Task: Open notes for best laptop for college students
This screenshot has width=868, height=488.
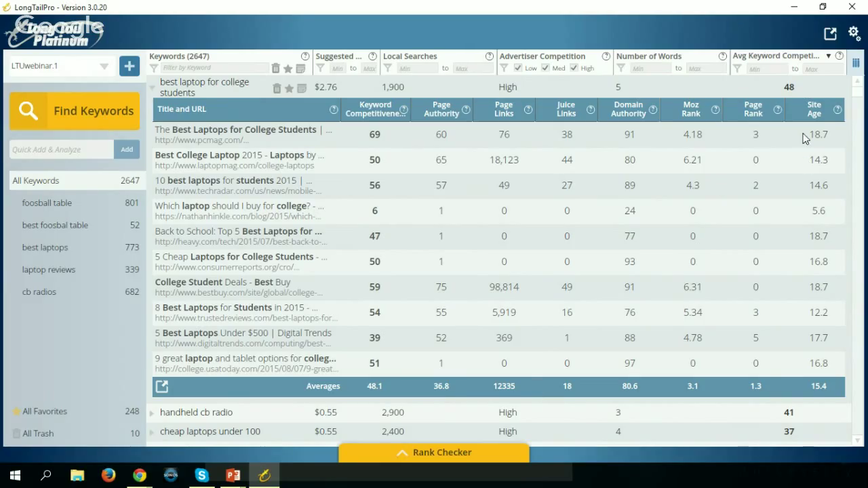Action: [x=302, y=88]
